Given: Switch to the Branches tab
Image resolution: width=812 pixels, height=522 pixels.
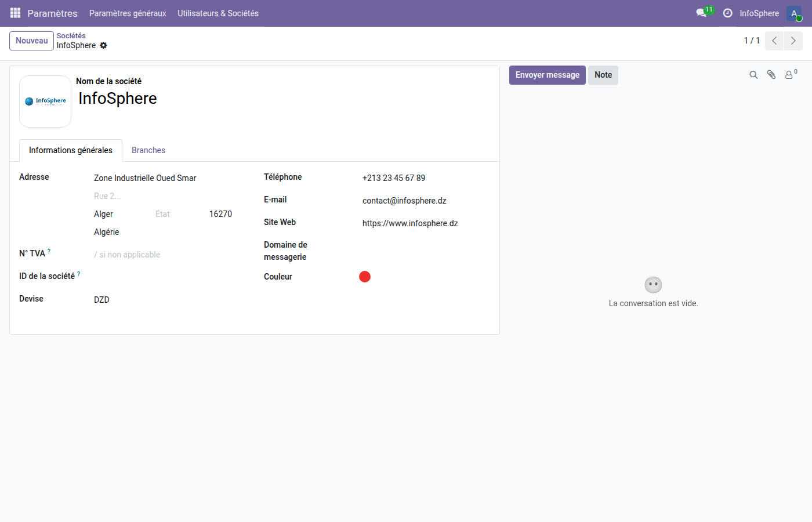Looking at the screenshot, I should 148,150.
